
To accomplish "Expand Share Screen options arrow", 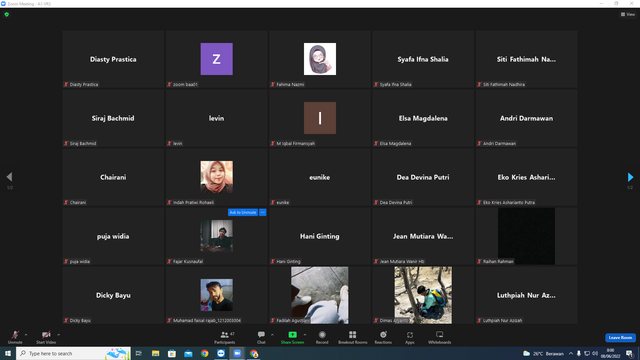I will tap(305, 335).
